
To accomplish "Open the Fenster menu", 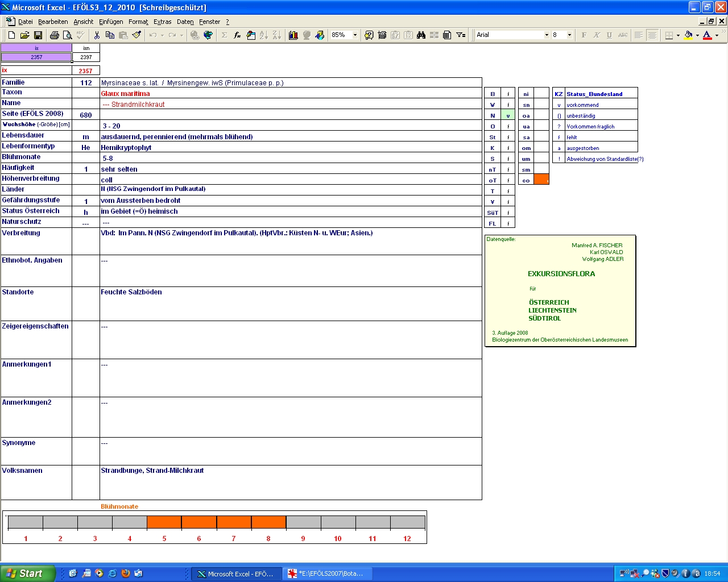I will (x=209, y=22).
